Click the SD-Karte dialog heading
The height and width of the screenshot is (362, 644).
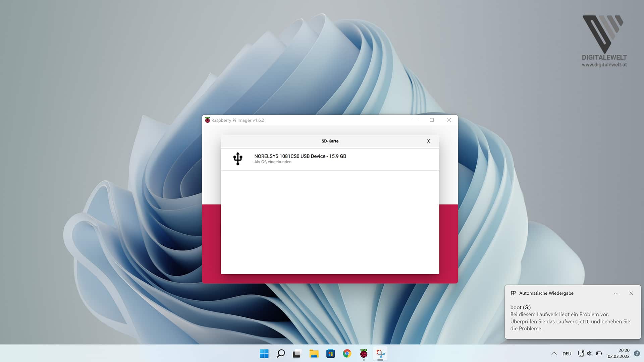tap(330, 141)
